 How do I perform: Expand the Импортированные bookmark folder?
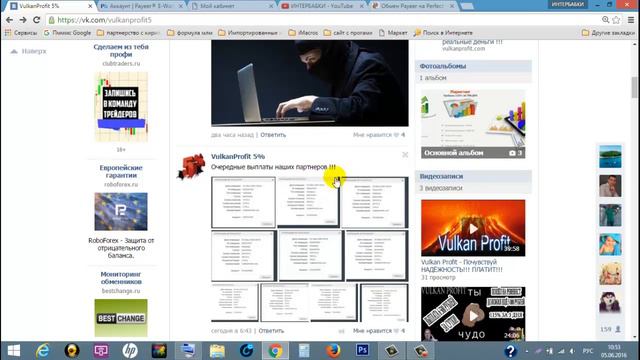coord(249,33)
